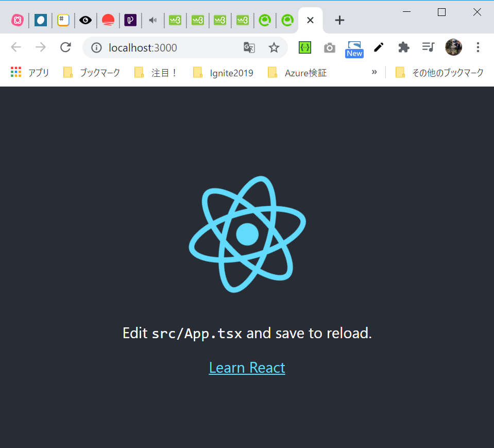Switch to the red sun icon tab

click(108, 20)
